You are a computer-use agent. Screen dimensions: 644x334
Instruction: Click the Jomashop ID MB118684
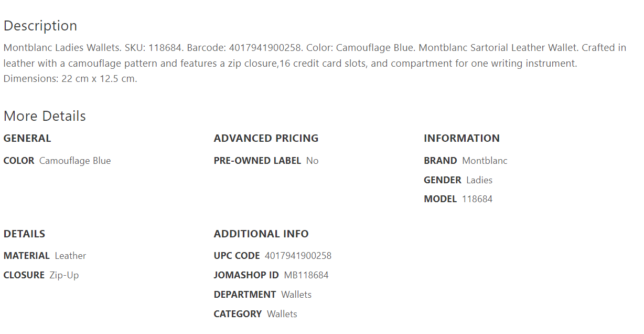click(306, 275)
